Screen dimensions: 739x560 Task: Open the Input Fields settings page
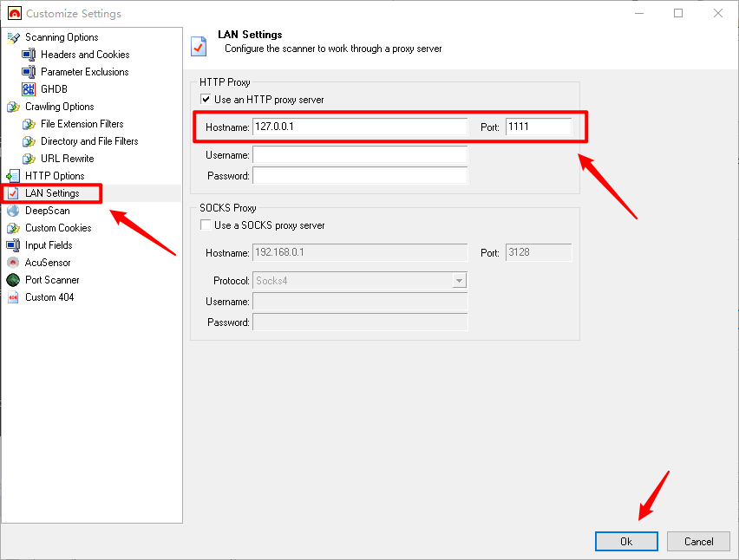pos(49,245)
